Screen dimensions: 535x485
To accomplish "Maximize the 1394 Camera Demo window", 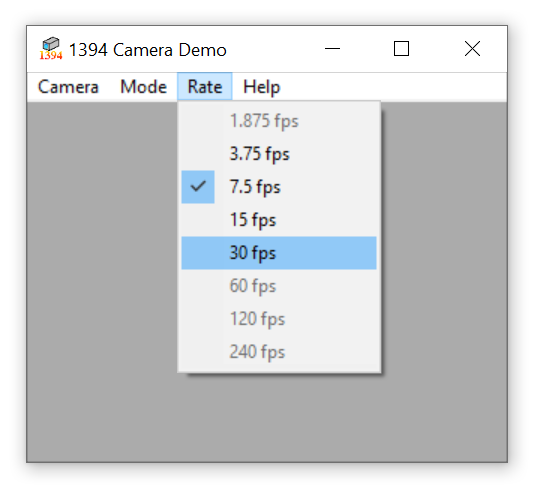I will [x=402, y=49].
